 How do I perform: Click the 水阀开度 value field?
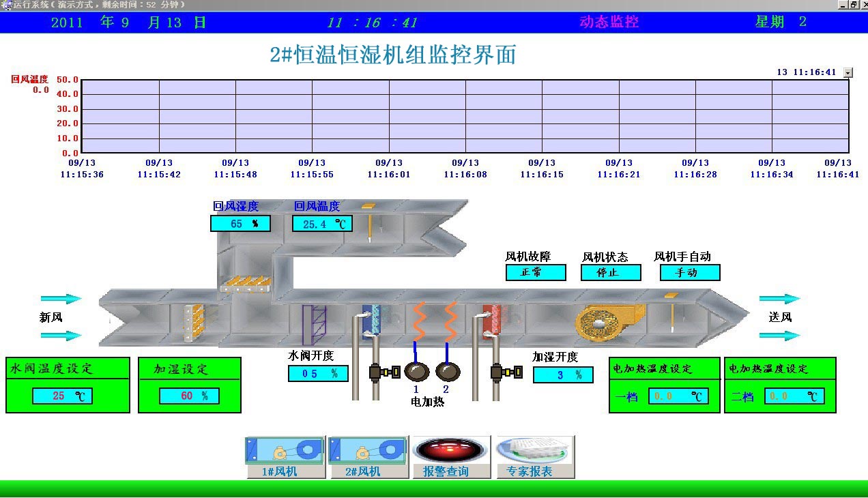(x=318, y=373)
